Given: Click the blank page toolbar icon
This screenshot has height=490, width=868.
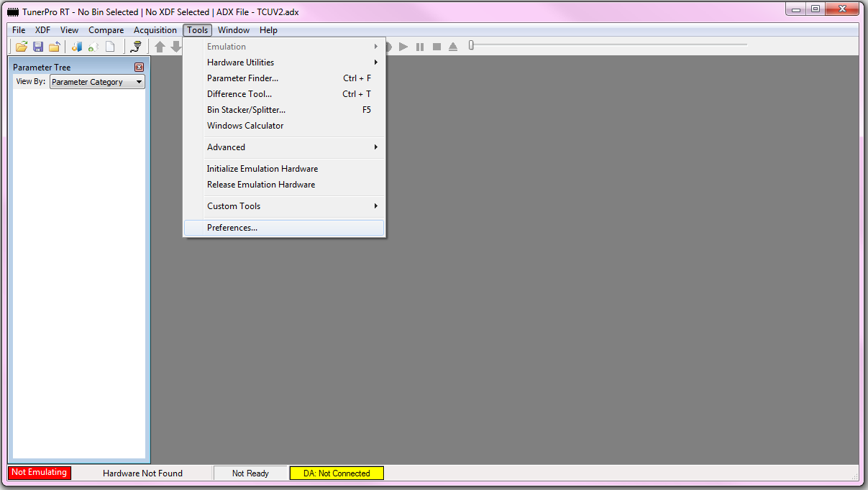Looking at the screenshot, I should 110,47.
